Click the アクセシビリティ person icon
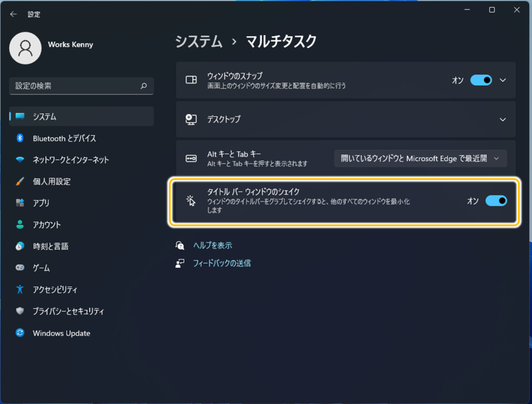Screen dimensions: 532x404 pyautogui.click(x=20, y=290)
